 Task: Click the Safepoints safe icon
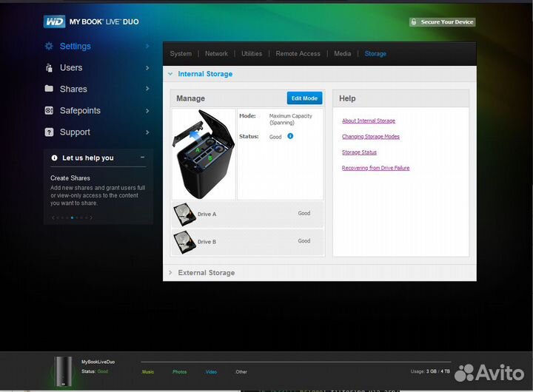click(x=49, y=110)
